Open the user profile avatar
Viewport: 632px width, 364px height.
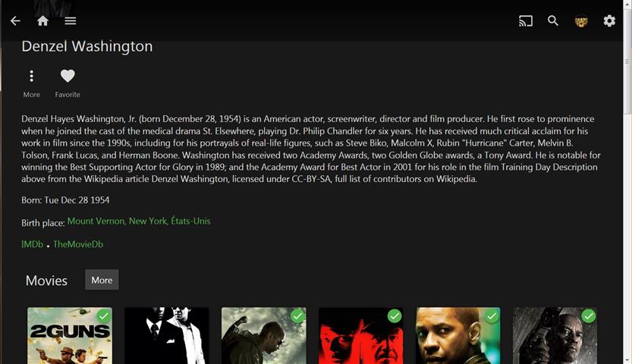coord(581,21)
